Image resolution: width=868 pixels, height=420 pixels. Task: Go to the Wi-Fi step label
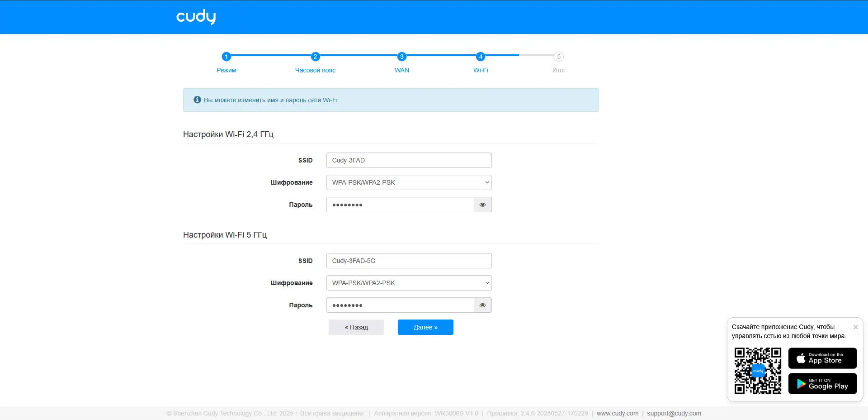pyautogui.click(x=481, y=70)
